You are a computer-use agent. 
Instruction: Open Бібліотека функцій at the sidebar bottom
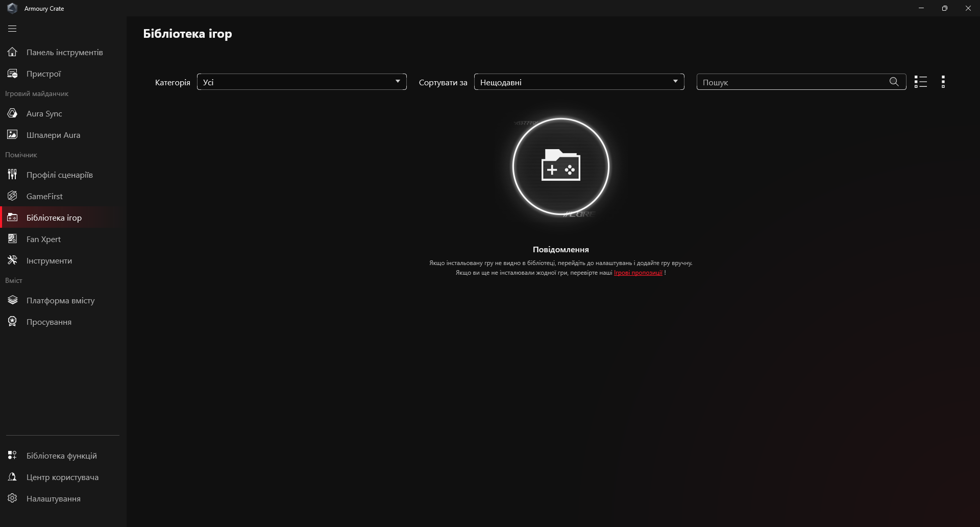coord(63,456)
